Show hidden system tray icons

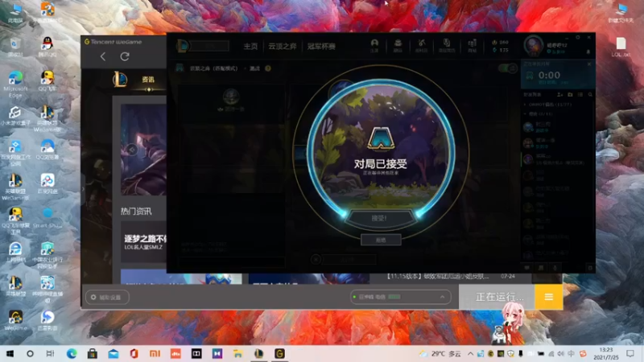pos(470,353)
